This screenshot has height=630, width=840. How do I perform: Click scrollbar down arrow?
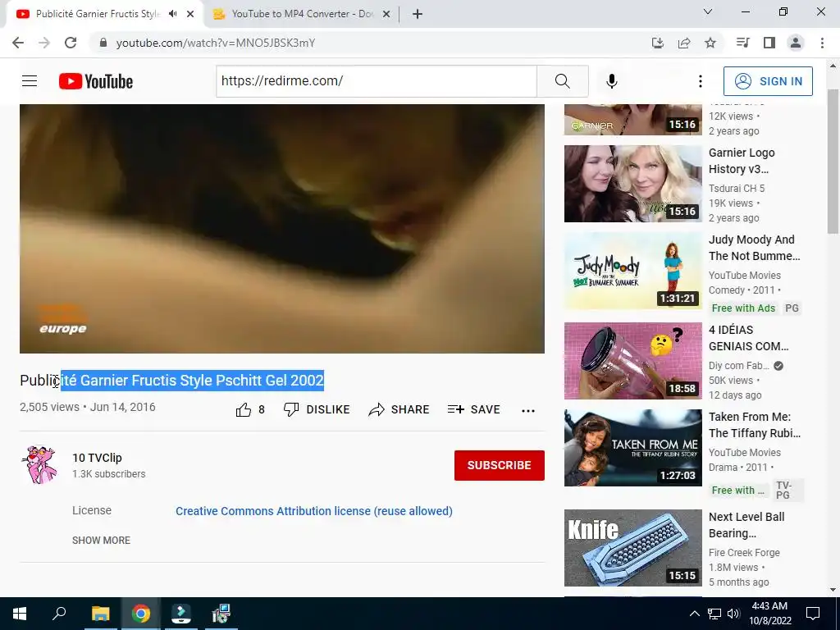click(833, 590)
